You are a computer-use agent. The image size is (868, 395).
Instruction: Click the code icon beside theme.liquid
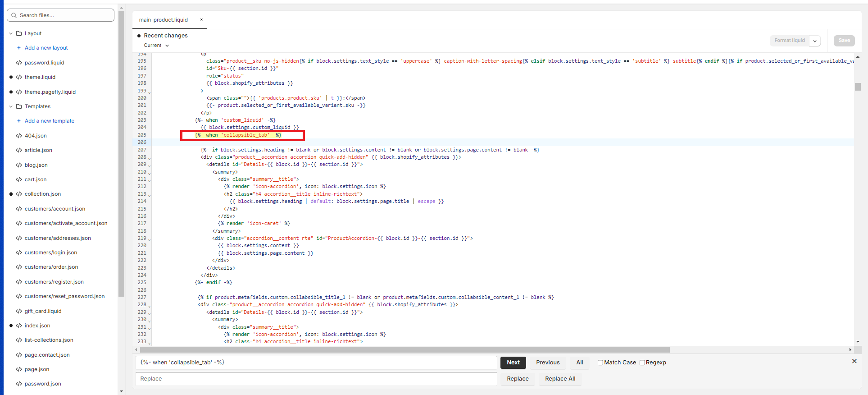(19, 77)
